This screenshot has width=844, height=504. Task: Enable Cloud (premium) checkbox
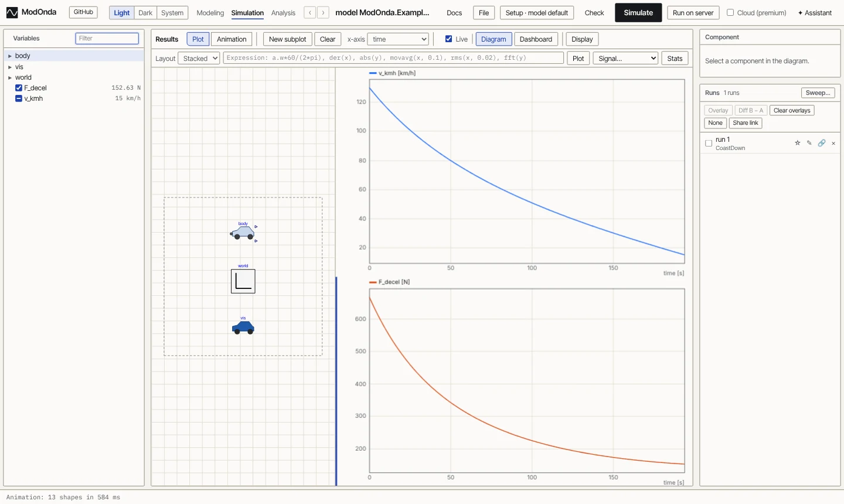click(730, 12)
